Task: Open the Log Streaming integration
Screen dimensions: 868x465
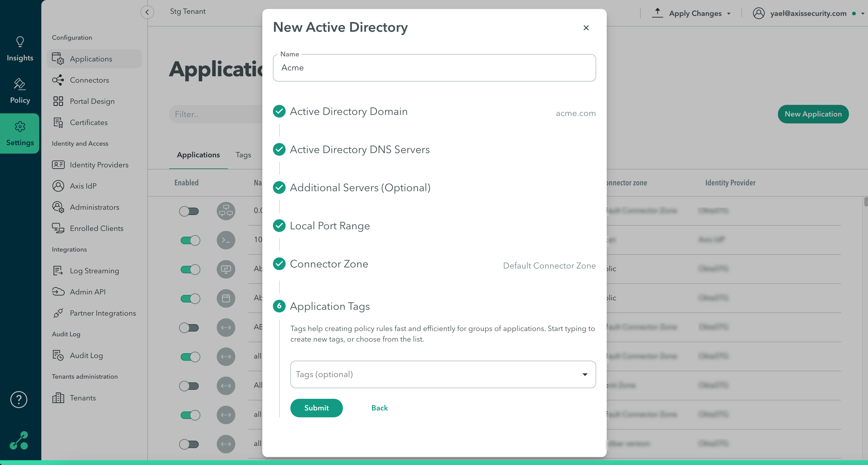Action: point(94,271)
